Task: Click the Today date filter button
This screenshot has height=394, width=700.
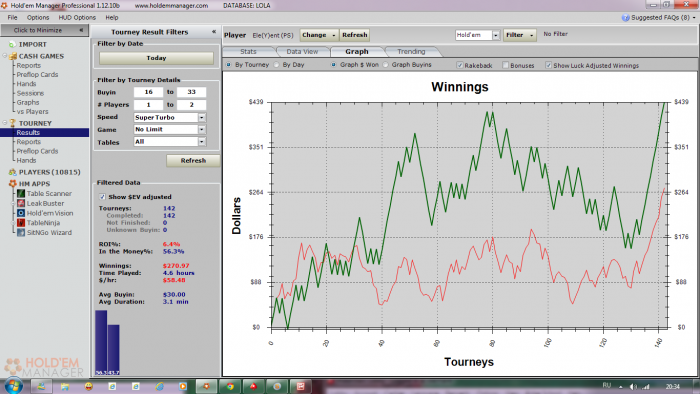Action: tap(156, 58)
